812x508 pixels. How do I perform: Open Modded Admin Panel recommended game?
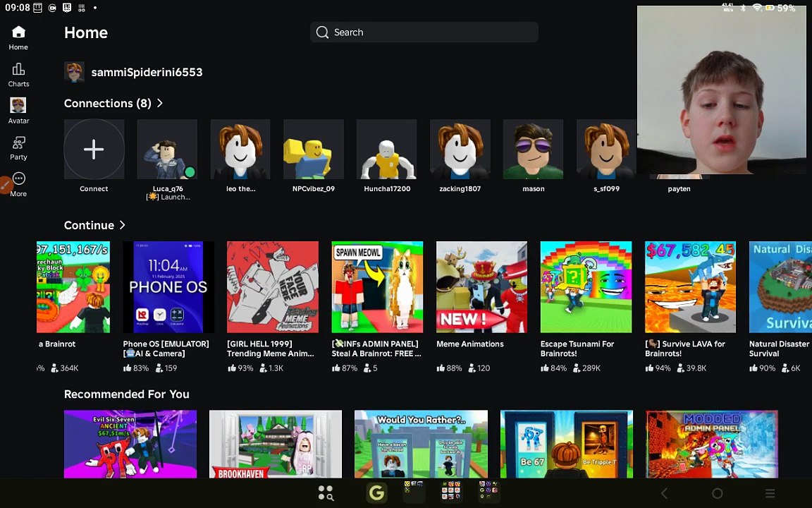(712, 444)
